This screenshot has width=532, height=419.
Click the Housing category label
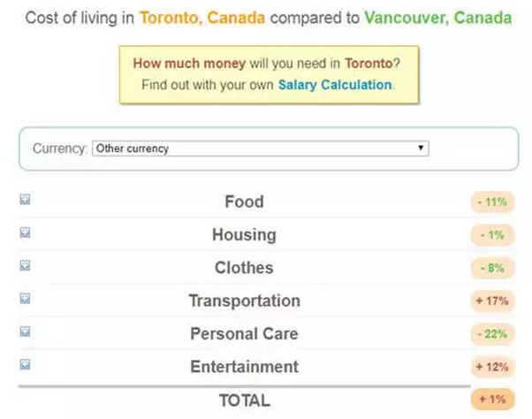pos(244,235)
